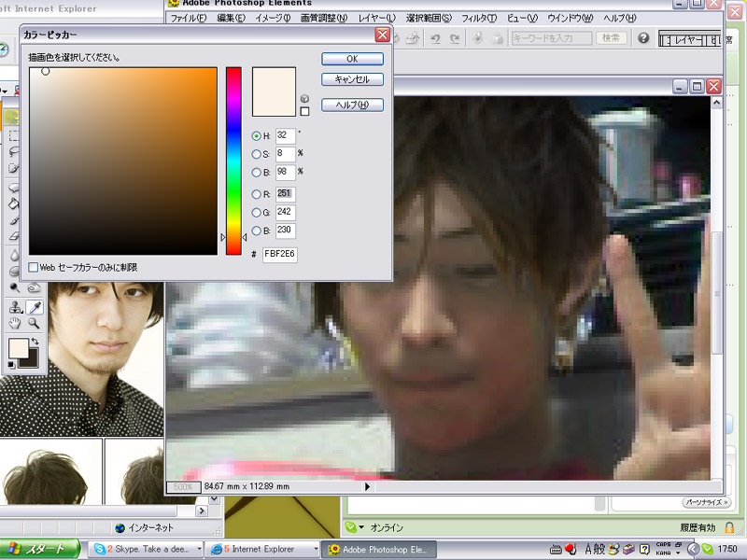Select the dodge tool in toolbox
The height and width of the screenshot is (560, 747).
(x=15, y=288)
